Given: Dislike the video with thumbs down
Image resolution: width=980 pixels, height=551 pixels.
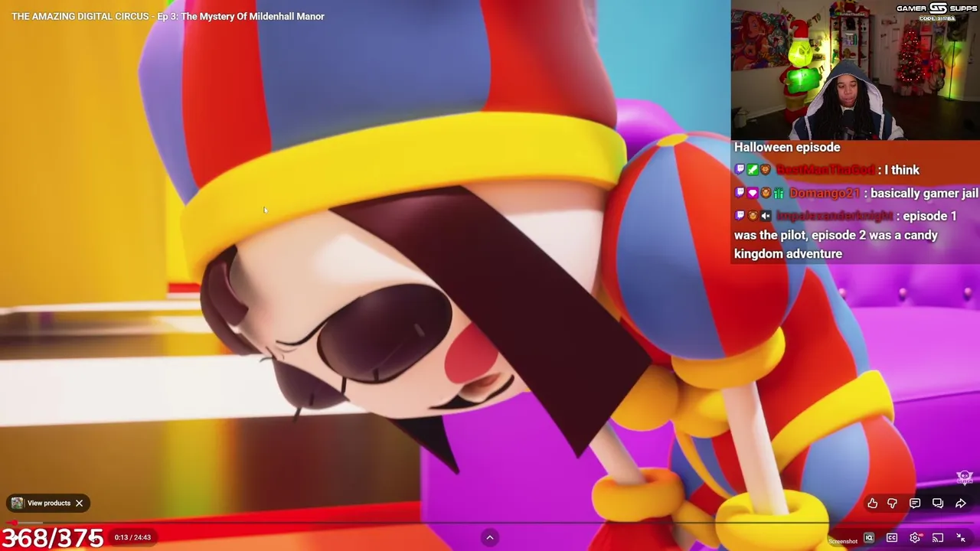Looking at the screenshot, I should (892, 503).
